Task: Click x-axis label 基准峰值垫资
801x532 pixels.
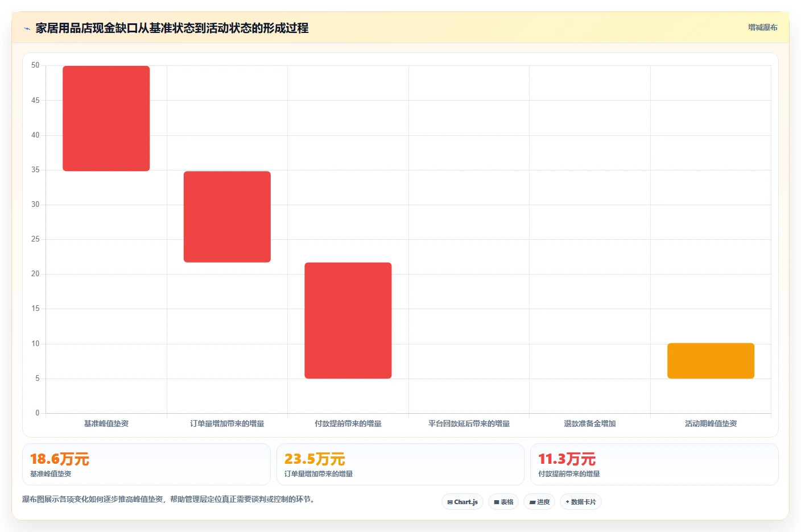Action: pyautogui.click(x=106, y=423)
